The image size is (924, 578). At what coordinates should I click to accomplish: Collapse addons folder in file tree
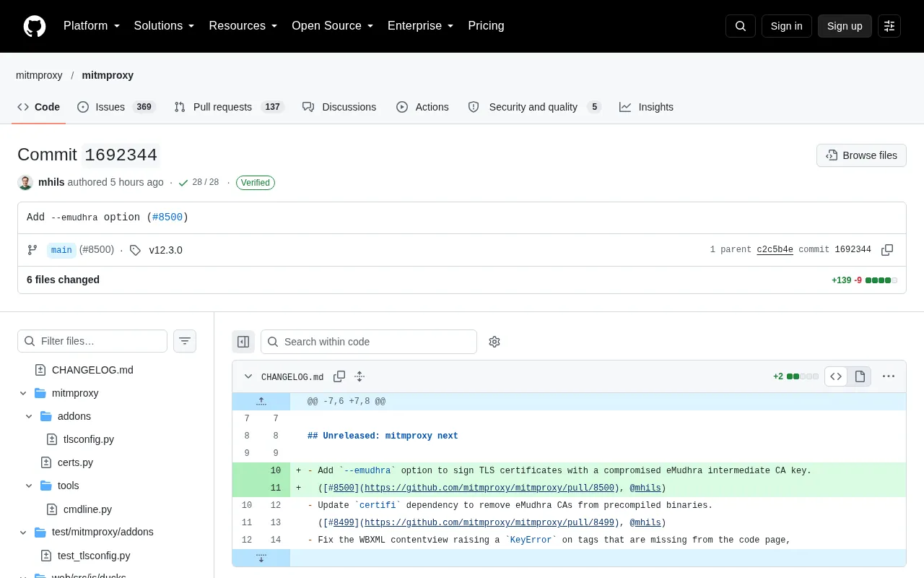pyautogui.click(x=29, y=416)
